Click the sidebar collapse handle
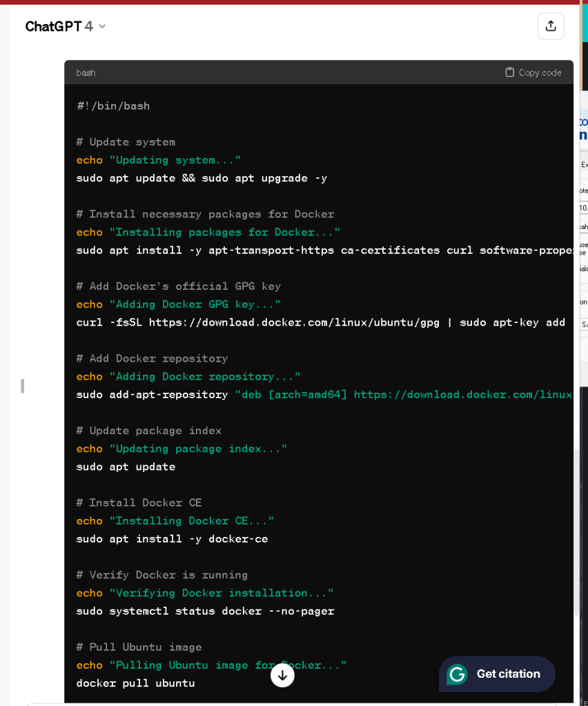588x706 pixels. [22, 386]
